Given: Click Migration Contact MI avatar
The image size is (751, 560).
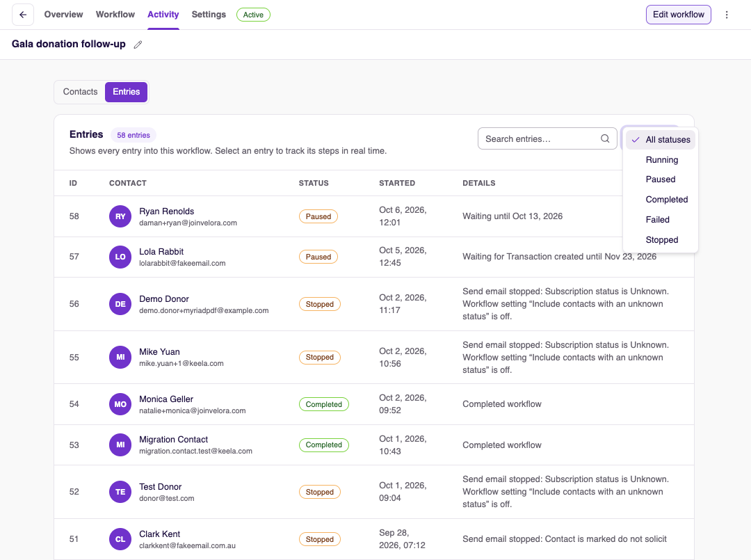Looking at the screenshot, I should tap(120, 445).
